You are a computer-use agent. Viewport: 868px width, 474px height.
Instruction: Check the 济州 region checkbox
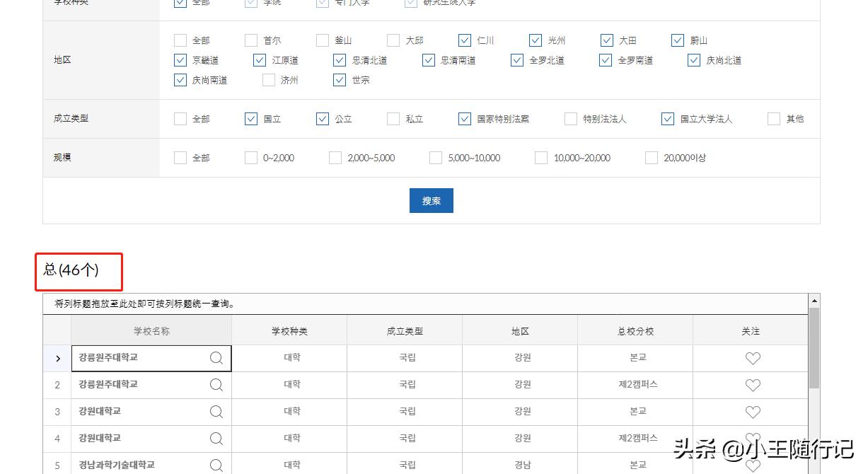point(268,80)
